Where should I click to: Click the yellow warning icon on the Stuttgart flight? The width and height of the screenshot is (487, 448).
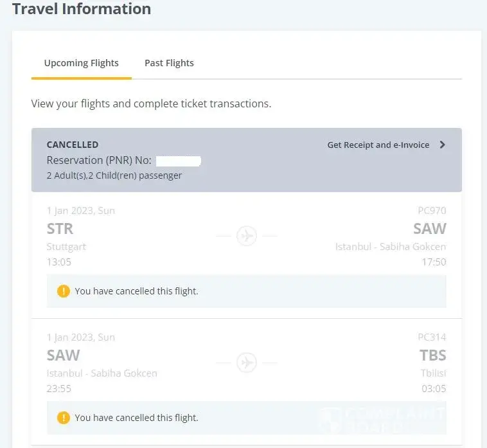(63, 291)
